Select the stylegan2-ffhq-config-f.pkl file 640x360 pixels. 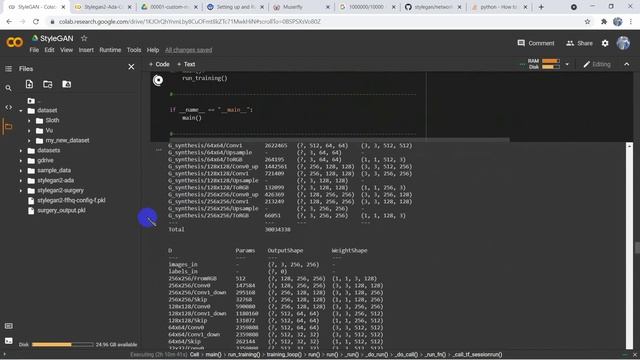click(x=71, y=200)
